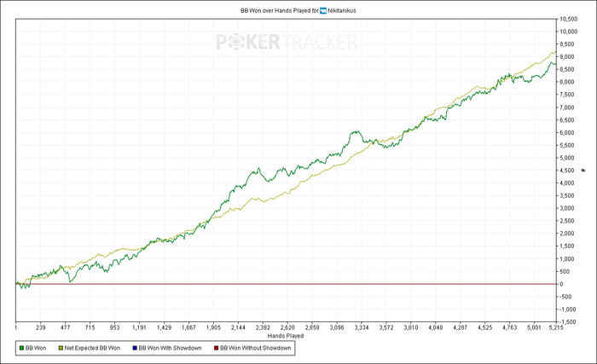Click the x-axis label 2,382
Viewport: 597px width, 364px height.
263,327
